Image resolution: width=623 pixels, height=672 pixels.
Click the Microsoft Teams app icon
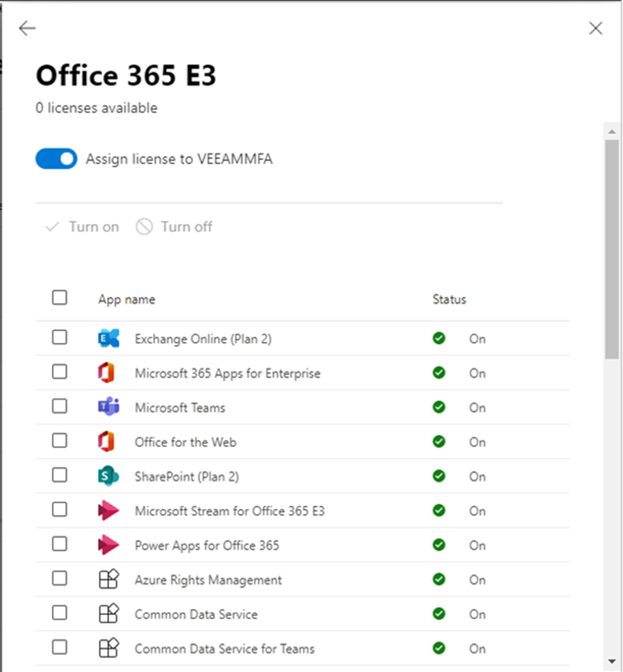coord(109,407)
